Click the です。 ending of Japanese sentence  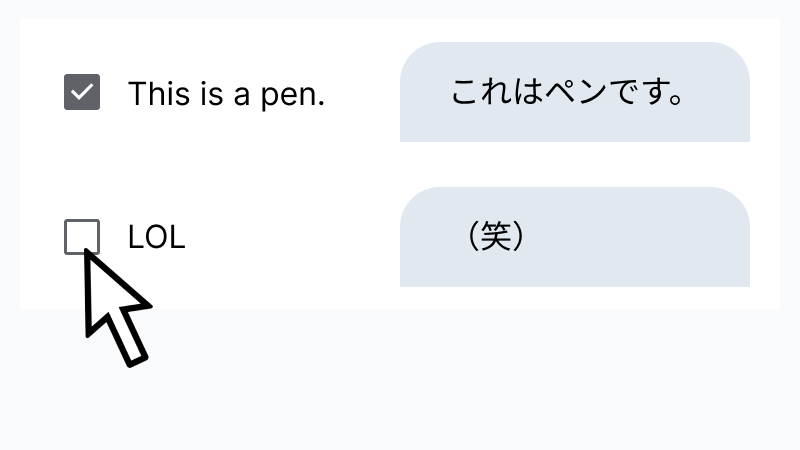(650, 93)
